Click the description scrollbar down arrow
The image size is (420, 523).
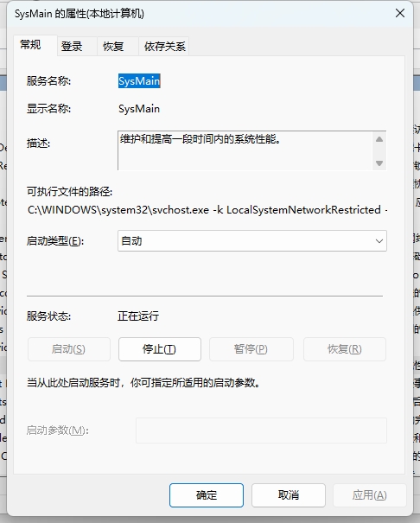point(379,163)
